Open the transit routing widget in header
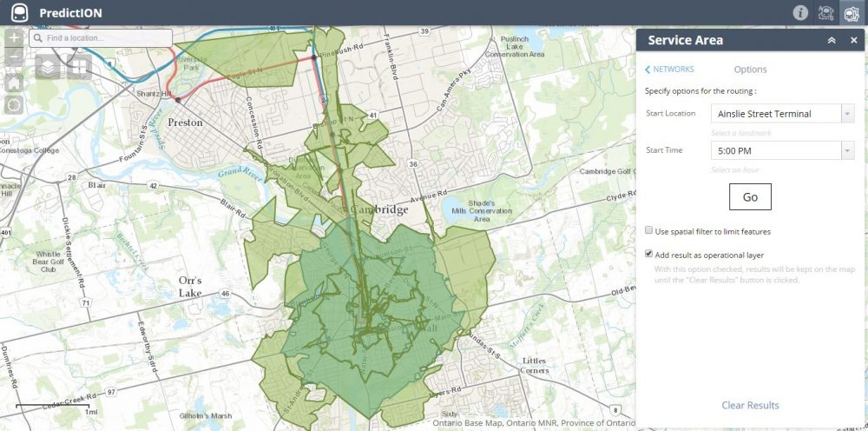 click(826, 13)
